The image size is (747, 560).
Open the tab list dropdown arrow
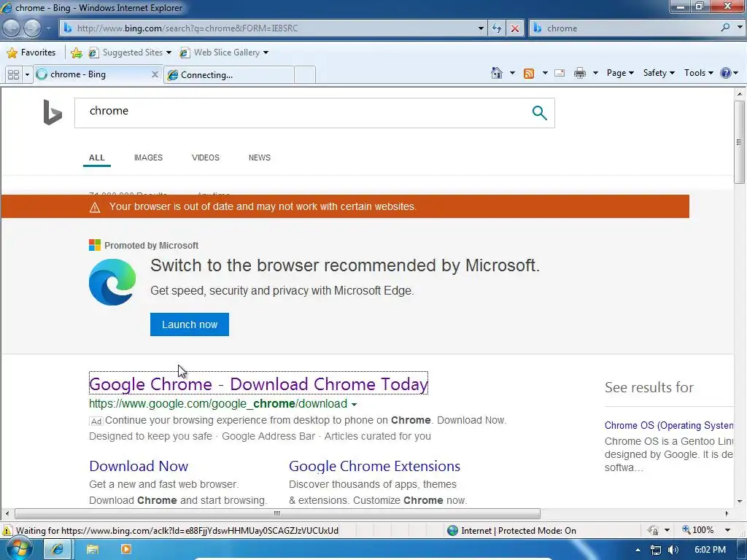[x=27, y=75]
